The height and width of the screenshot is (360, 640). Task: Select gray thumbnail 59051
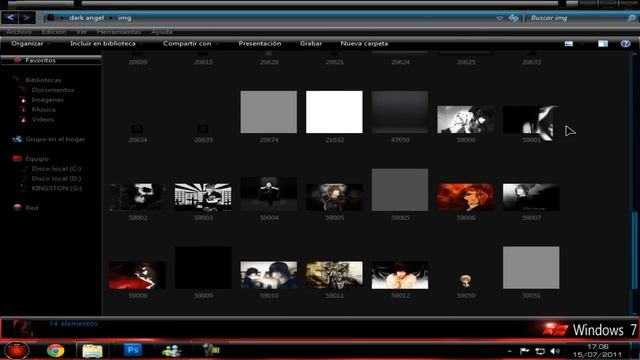click(x=531, y=268)
